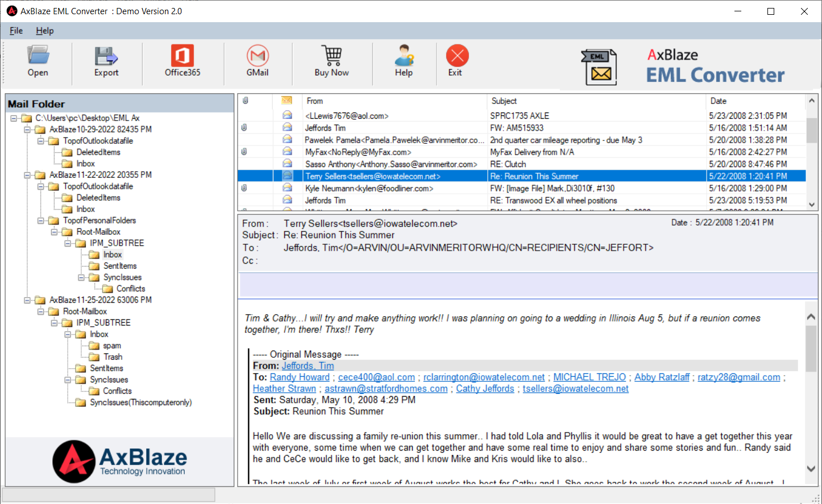
Task: Select FW: [Image File] Mark,Di3010f email
Action: 522,188
